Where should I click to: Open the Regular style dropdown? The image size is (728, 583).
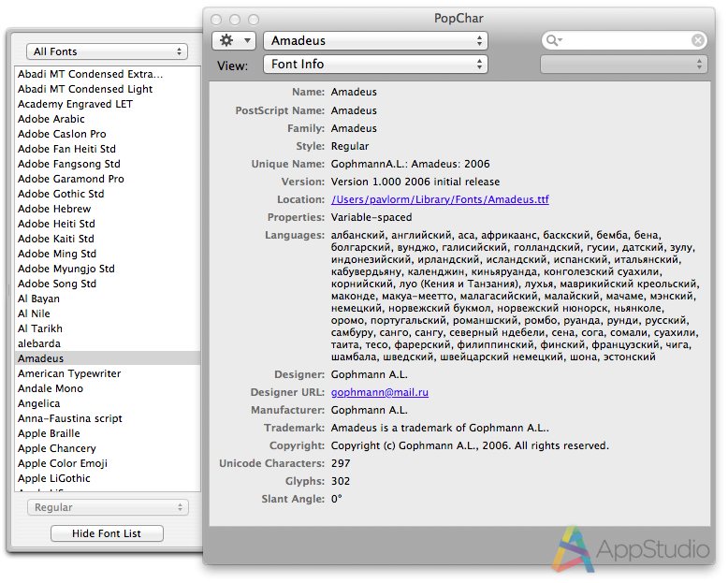pyautogui.click(x=106, y=507)
